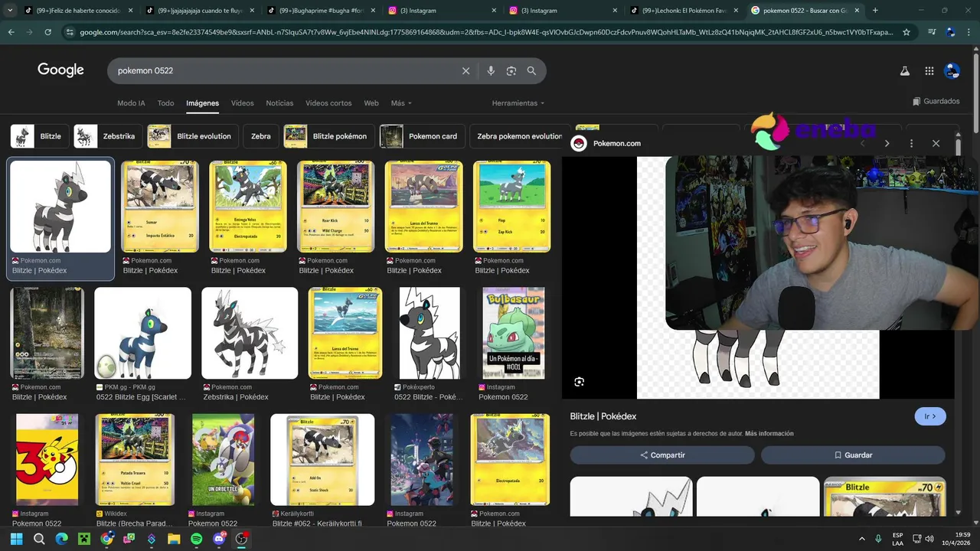Switch to the Todo results tab
Viewport: 980px width, 551px height.
tap(165, 103)
